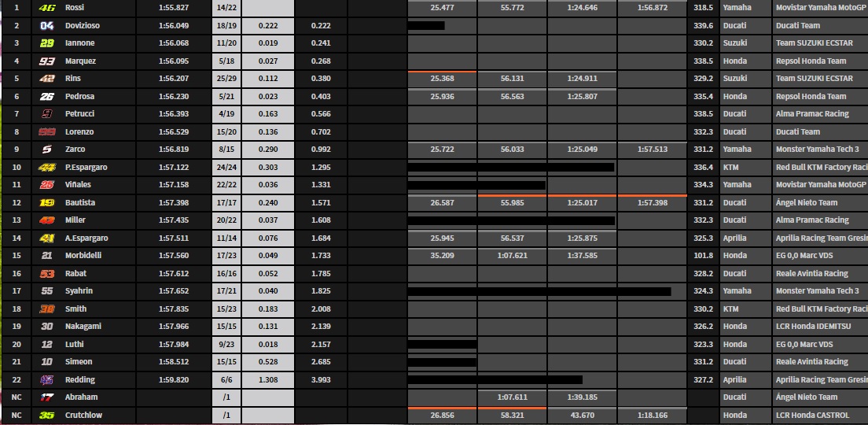Click Bautista's last lap 1:57.398
Viewport: 868px width, 425px height.
(652, 203)
